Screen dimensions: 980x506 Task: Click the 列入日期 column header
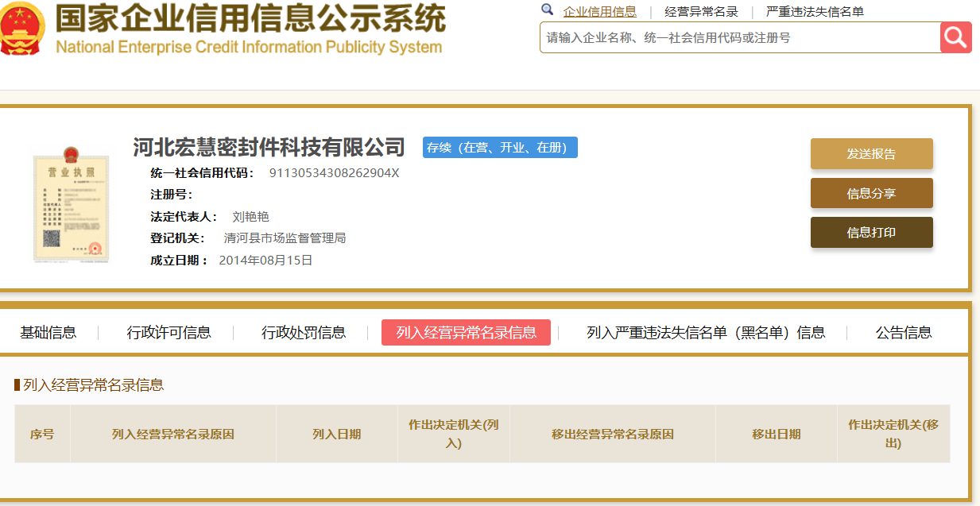pos(337,434)
